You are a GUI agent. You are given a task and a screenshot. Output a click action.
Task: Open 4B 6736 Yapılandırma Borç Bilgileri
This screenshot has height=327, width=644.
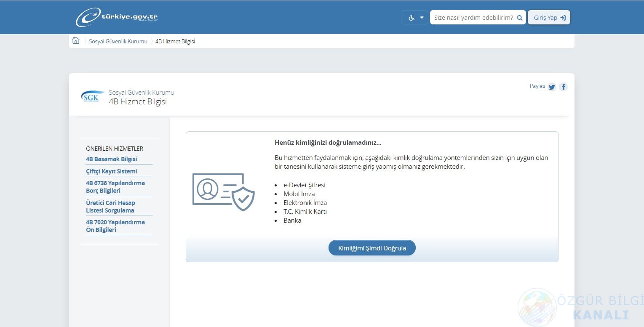[115, 187]
